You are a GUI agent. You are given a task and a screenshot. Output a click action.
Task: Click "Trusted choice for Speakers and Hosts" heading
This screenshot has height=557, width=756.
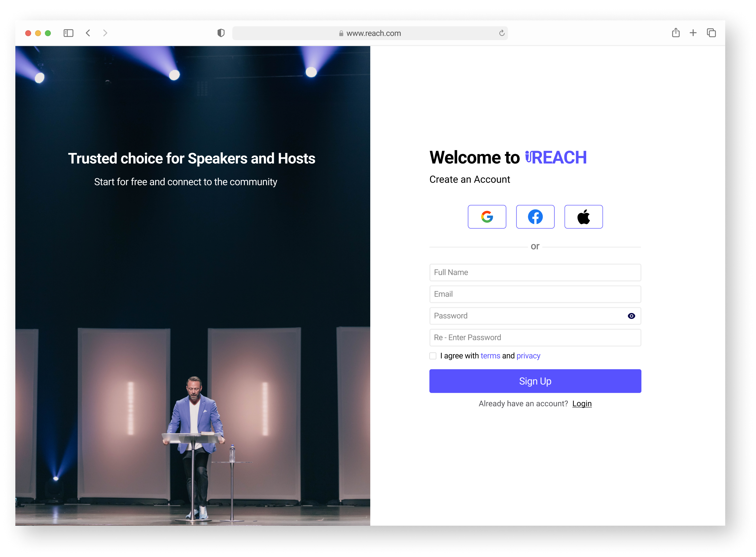pos(192,158)
